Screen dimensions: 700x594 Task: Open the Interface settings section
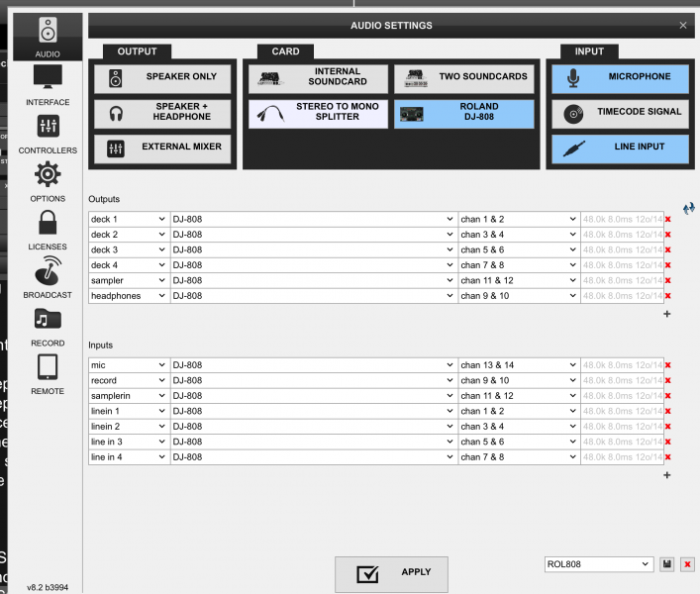coord(48,85)
